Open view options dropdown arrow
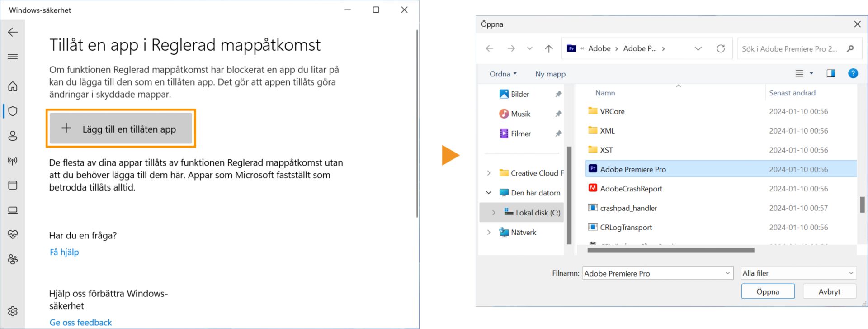Screen dimensions: 868x329 coord(811,73)
